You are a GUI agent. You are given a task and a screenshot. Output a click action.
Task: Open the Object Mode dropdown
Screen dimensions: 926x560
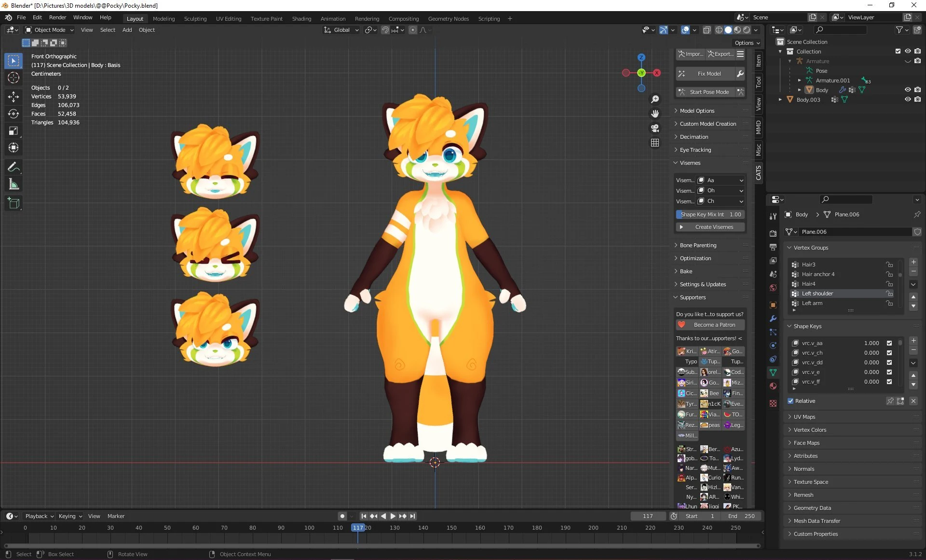click(x=49, y=30)
